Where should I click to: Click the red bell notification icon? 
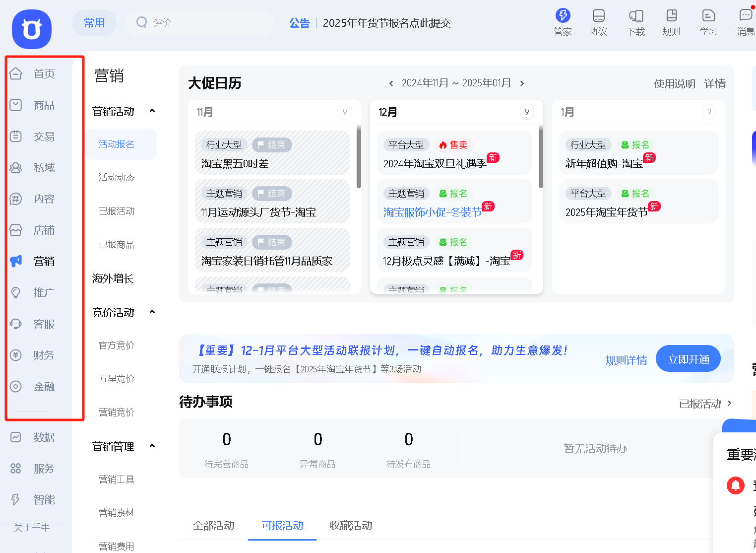pyautogui.click(x=736, y=485)
